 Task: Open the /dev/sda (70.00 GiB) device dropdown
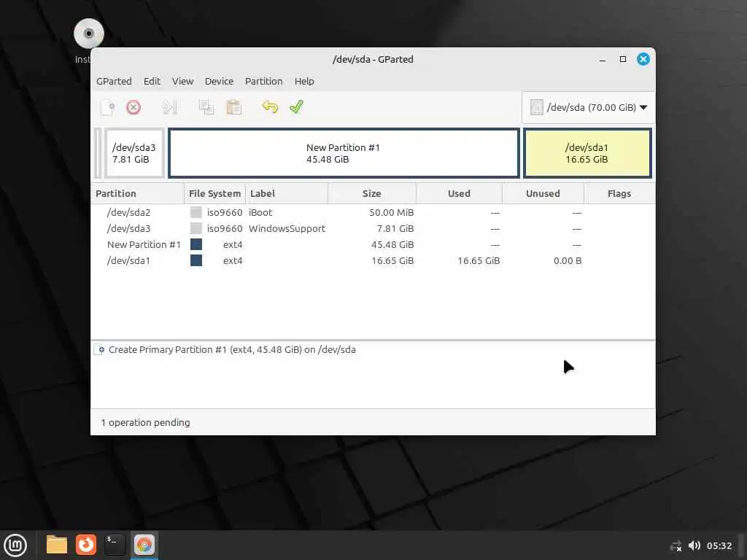coord(589,108)
